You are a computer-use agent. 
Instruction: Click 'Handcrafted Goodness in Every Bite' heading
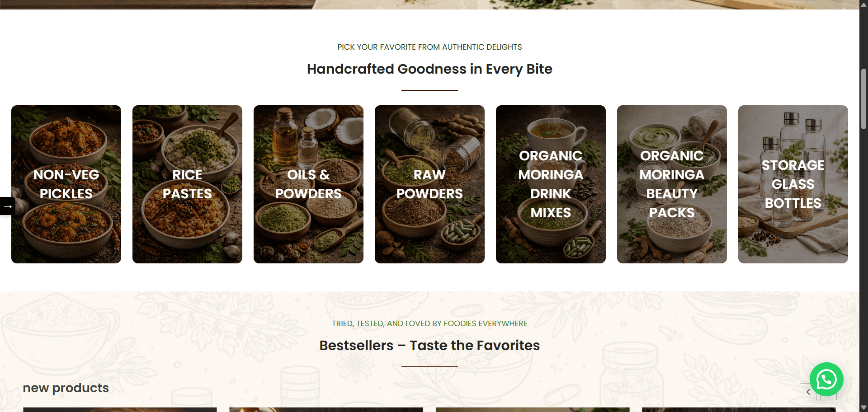(429, 69)
